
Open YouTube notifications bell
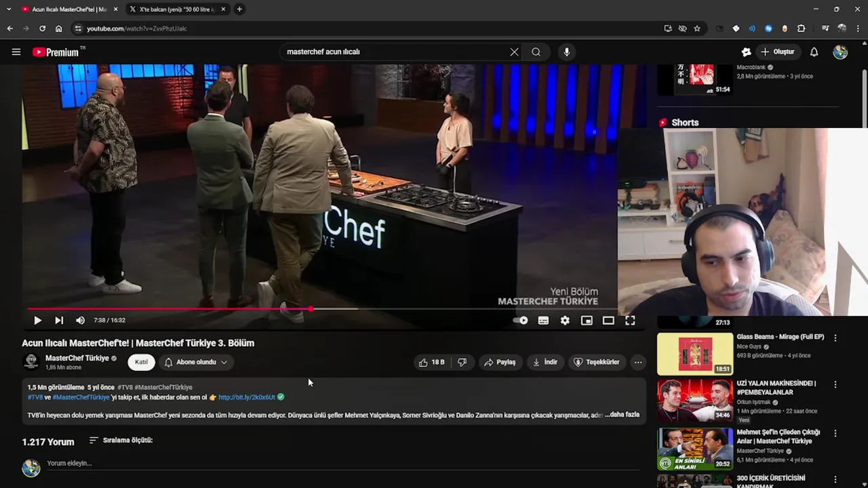tap(814, 52)
